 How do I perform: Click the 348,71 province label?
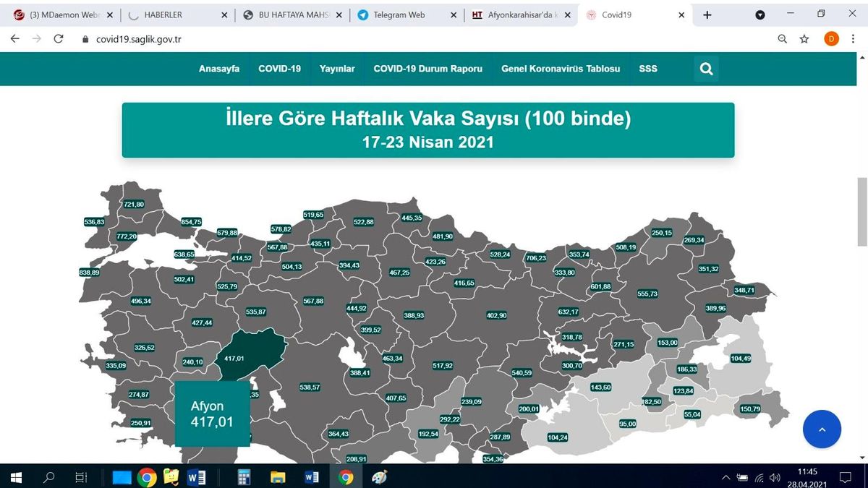pyautogui.click(x=744, y=291)
